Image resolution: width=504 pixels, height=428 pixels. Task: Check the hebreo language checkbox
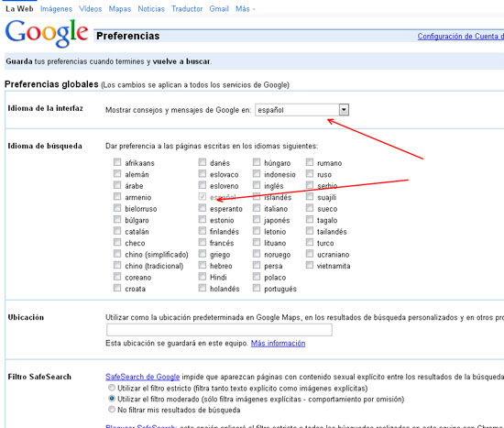tap(203, 265)
